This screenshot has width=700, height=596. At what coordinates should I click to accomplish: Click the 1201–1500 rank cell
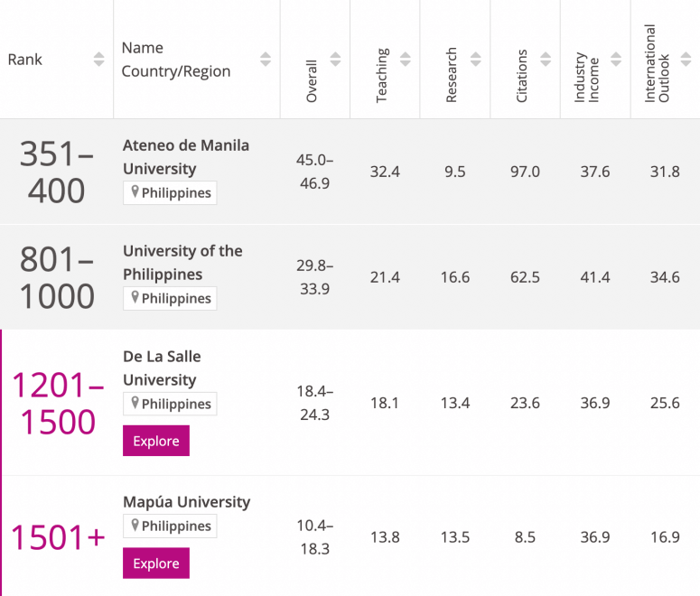[58, 403]
